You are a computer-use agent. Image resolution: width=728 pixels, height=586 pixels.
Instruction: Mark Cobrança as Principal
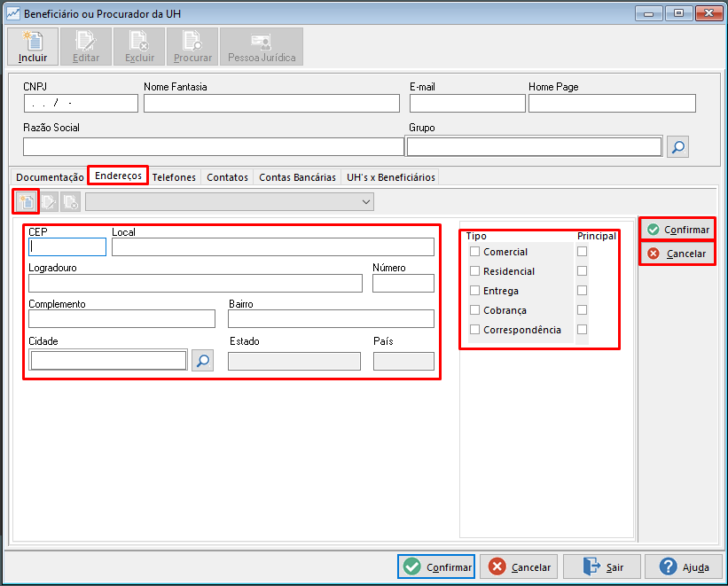583,310
